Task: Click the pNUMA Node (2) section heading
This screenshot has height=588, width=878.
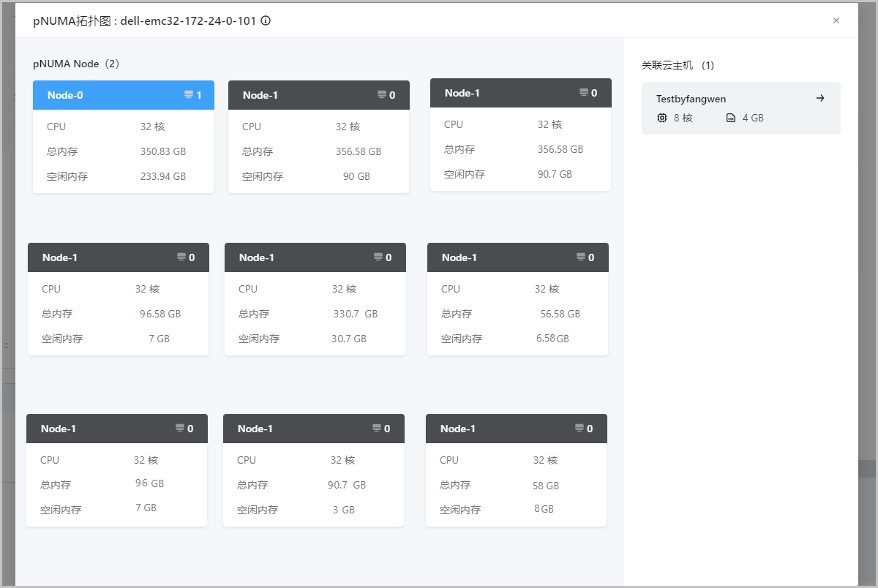Action: click(x=76, y=64)
